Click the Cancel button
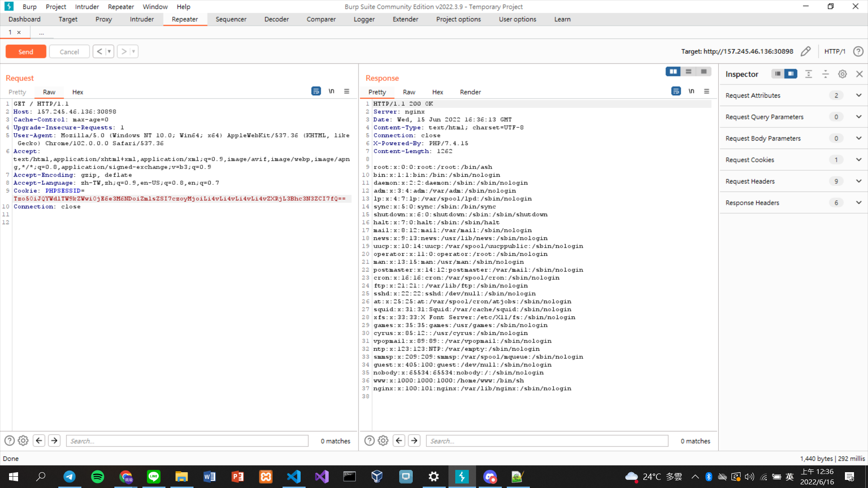Image resolution: width=868 pixels, height=488 pixels. point(69,52)
